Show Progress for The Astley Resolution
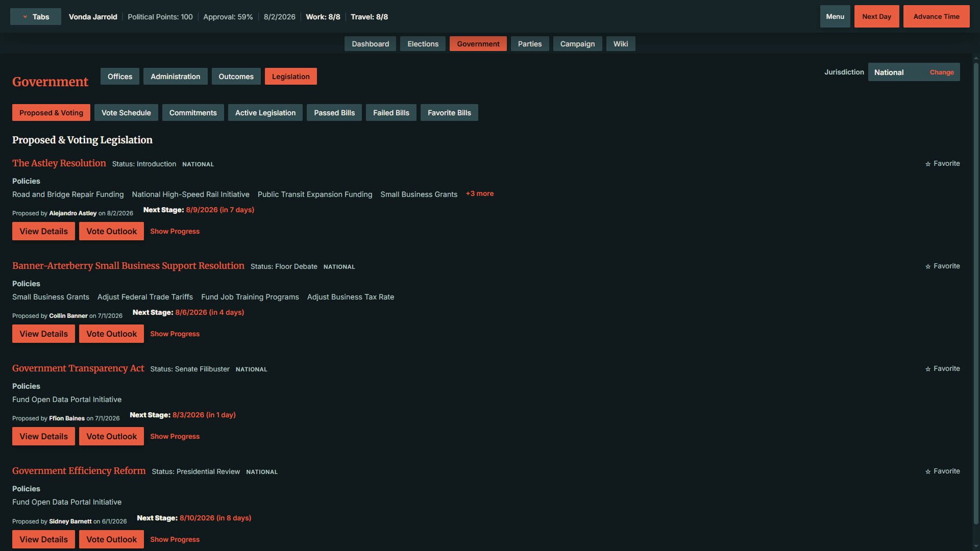Screen dimensions: 980x551 pos(175,232)
